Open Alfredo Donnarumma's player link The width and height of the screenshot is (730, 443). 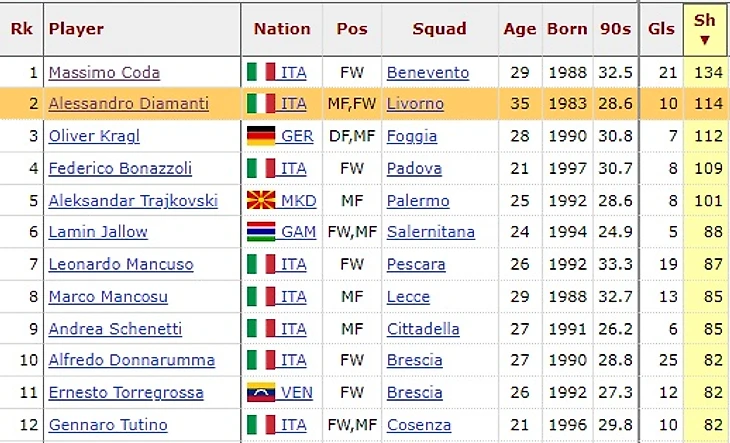point(132,360)
